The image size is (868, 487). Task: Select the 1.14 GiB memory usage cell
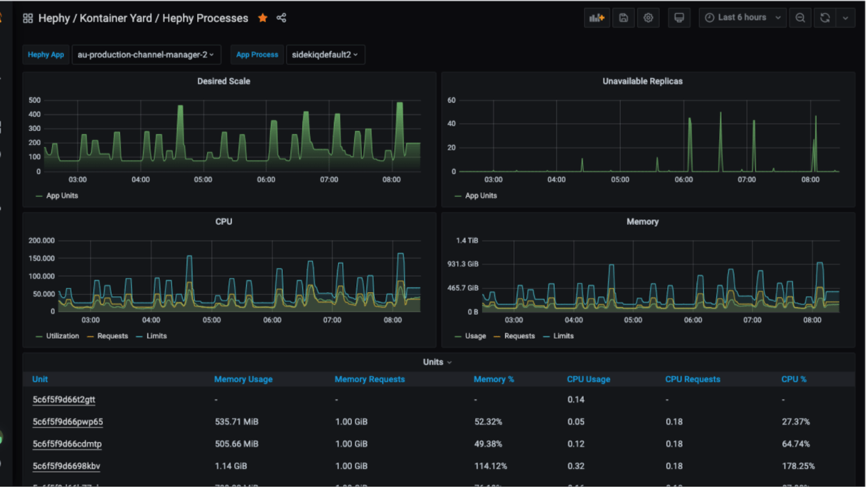coord(232,466)
